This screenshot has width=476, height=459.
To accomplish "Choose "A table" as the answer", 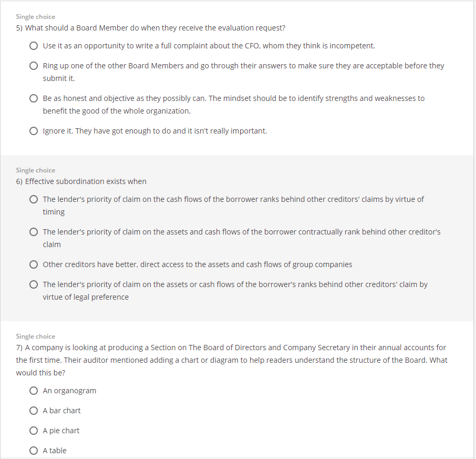I will [x=34, y=451].
